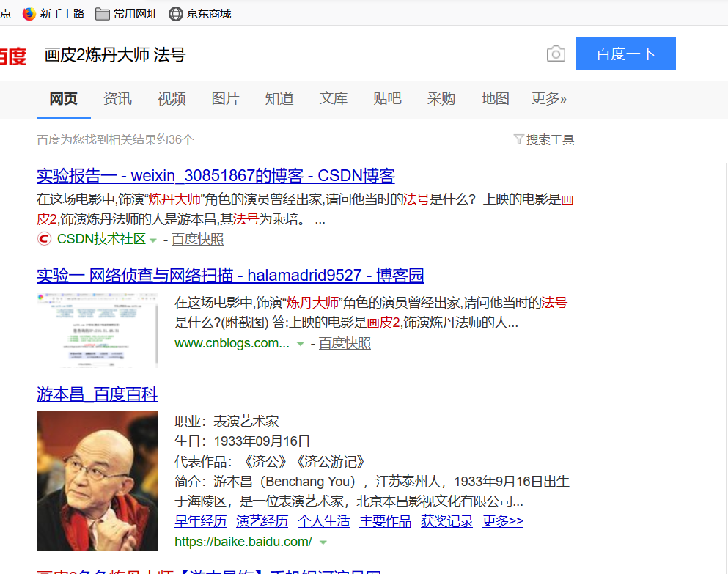The image size is (728, 574).
Task: Switch to the 视频 tab
Action: 172,98
